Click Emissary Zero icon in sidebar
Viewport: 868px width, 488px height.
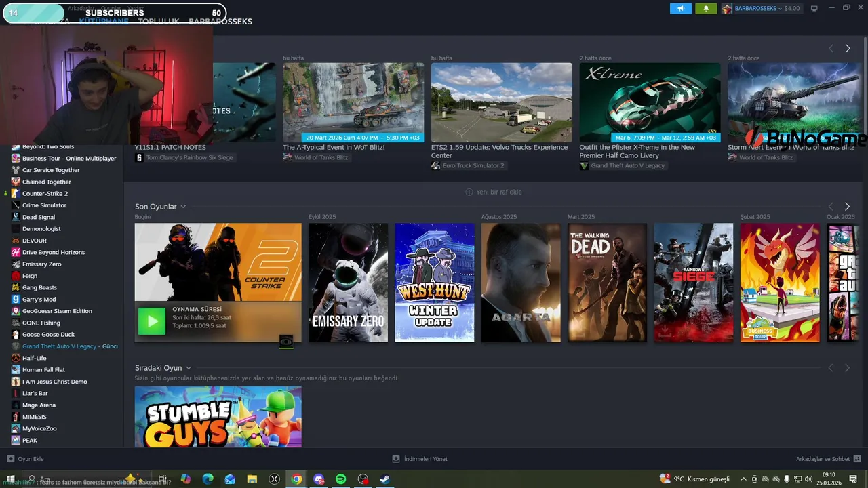coord(16,264)
